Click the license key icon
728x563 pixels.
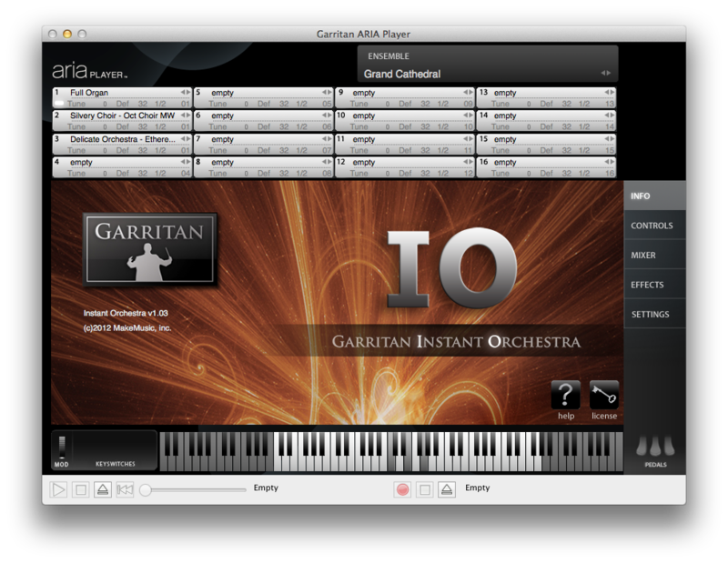tap(604, 396)
